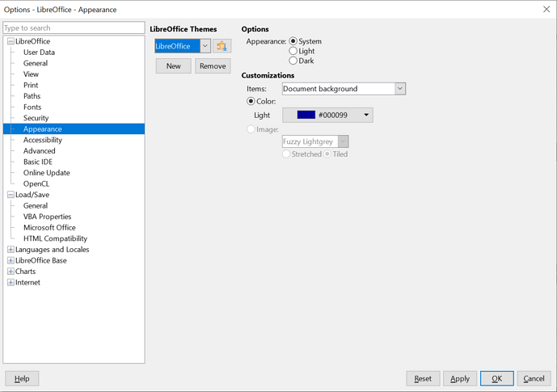Expand the Charts node
Viewport: 557px width, 392px height.
pos(11,272)
